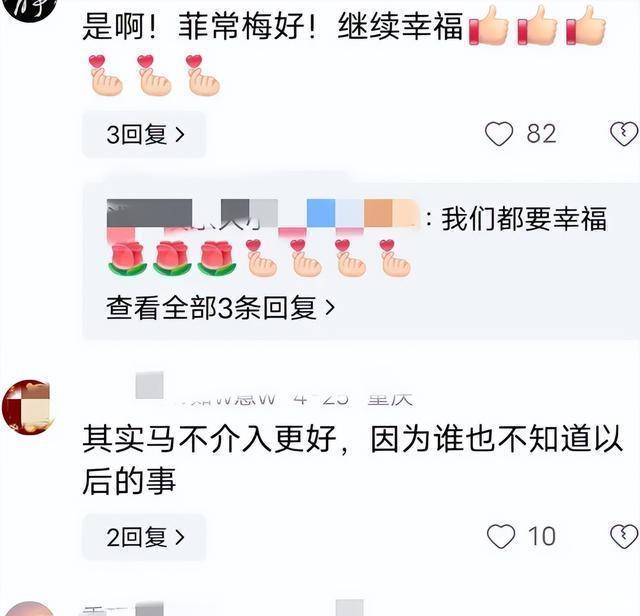Viewport: 640px width, 616px height.
Task: Expand the 3回复 replies button
Action: tap(144, 134)
